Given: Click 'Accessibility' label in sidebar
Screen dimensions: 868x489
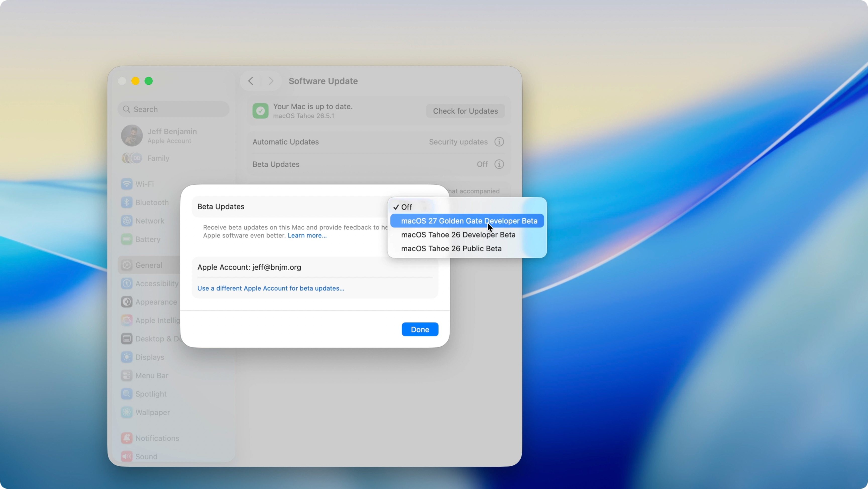Looking at the screenshot, I should click(157, 284).
